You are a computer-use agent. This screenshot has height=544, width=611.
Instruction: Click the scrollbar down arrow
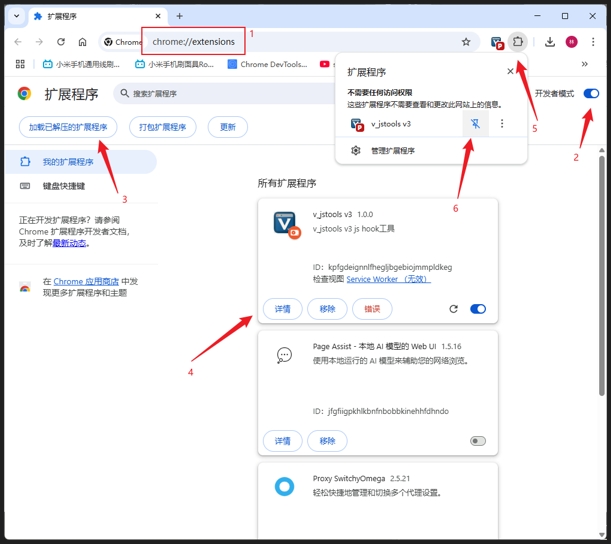[x=602, y=535]
